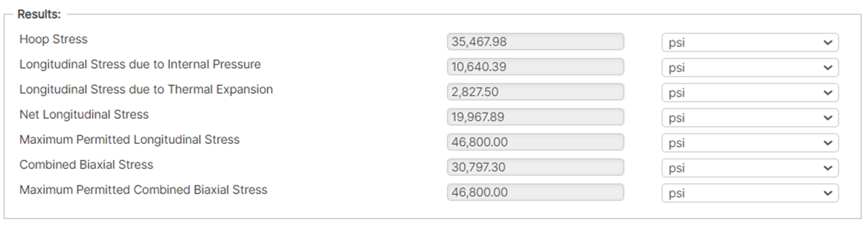868x231 pixels.
Task: Click the Longitudinal Stress due to Thermal Expansion label
Action: (146, 90)
